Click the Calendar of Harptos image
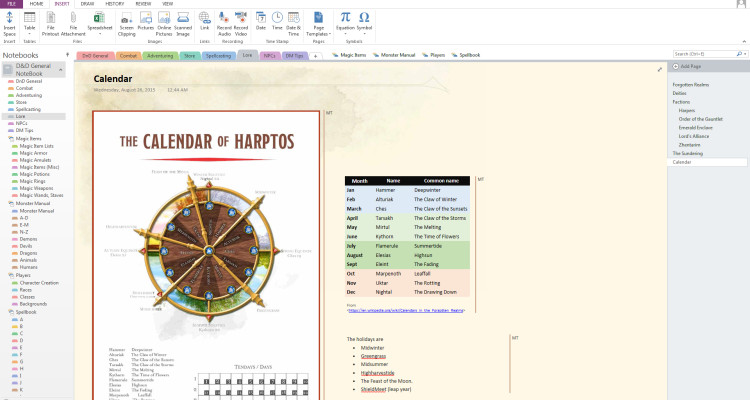The image size is (750, 400). tap(206, 255)
